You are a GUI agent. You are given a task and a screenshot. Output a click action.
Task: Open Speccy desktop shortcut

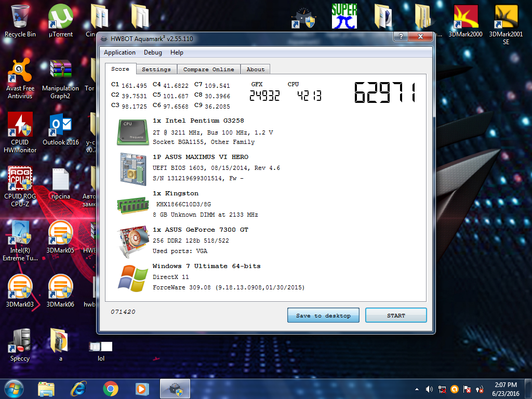(x=20, y=345)
